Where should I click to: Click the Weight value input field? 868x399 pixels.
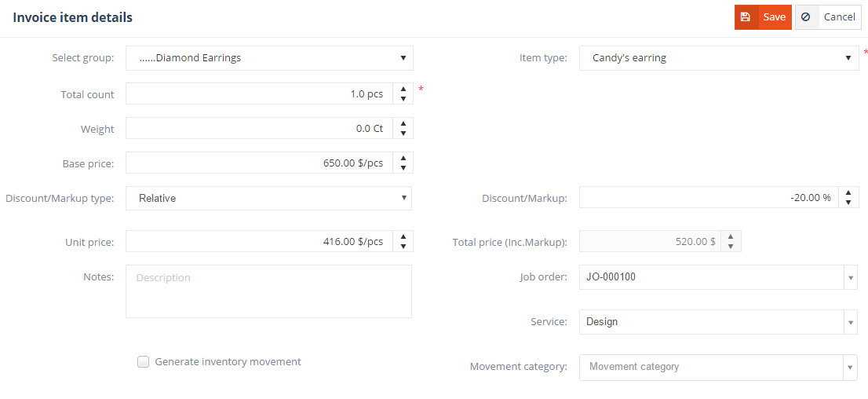(259, 129)
